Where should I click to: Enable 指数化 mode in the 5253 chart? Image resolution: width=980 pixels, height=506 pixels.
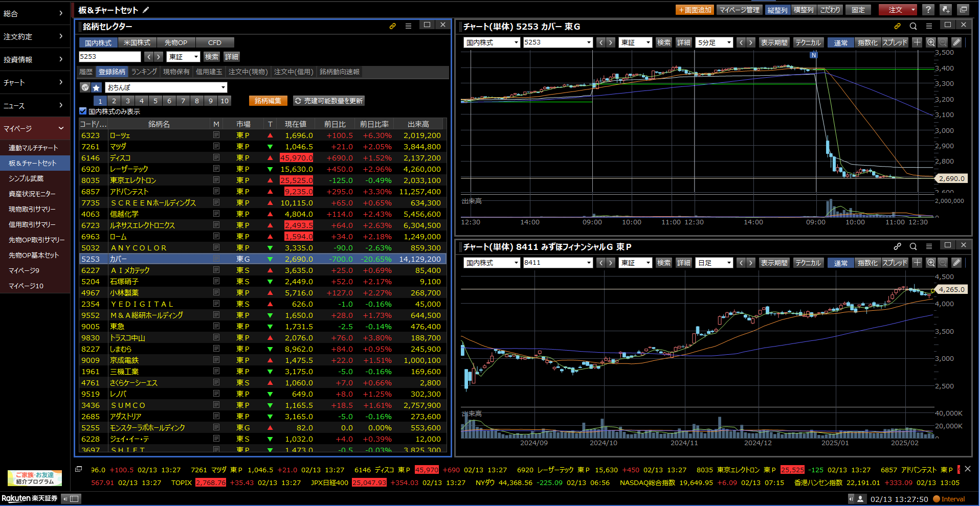[x=867, y=42]
